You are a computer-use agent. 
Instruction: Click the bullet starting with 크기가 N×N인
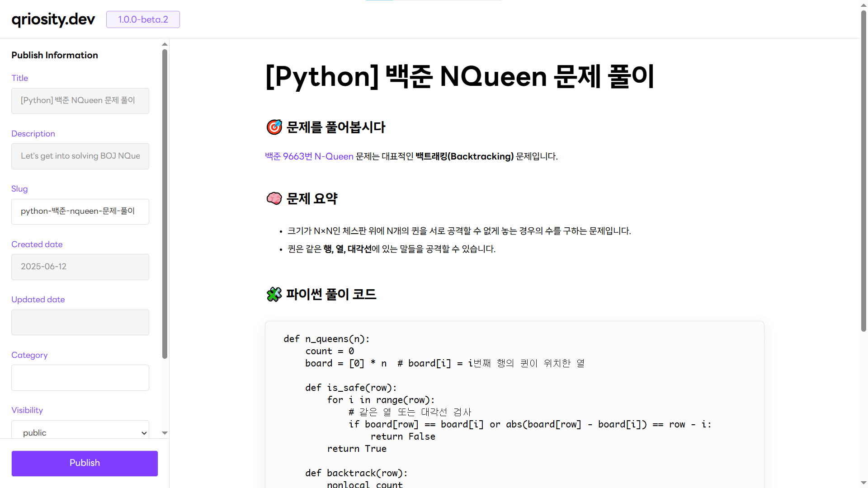click(x=459, y=231)
